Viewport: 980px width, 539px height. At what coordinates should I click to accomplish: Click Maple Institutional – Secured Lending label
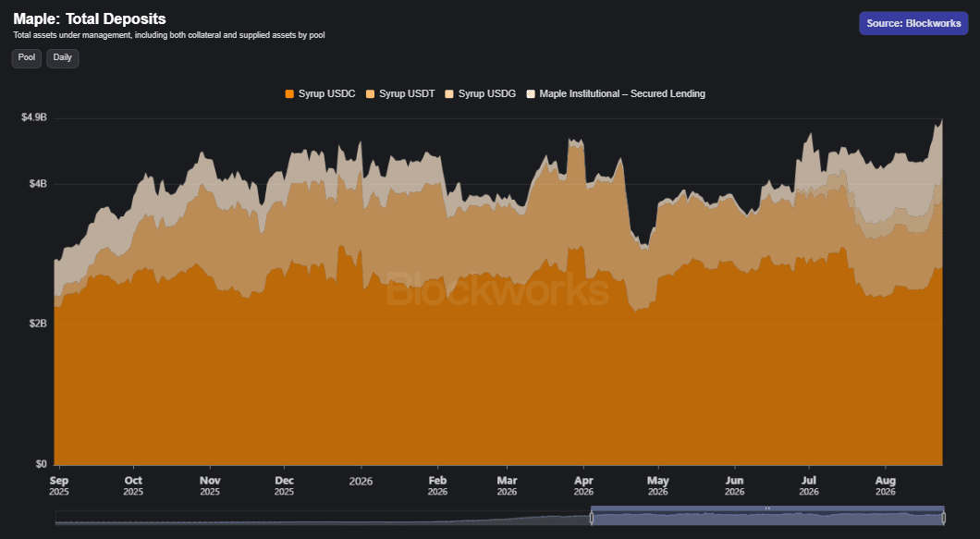click(622, 93)
